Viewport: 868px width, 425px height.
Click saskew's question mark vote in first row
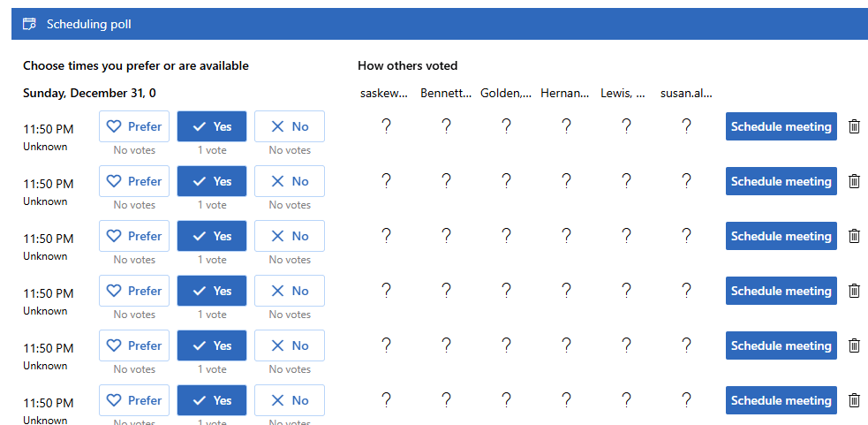pyautogui.click(x=386, y=126)
